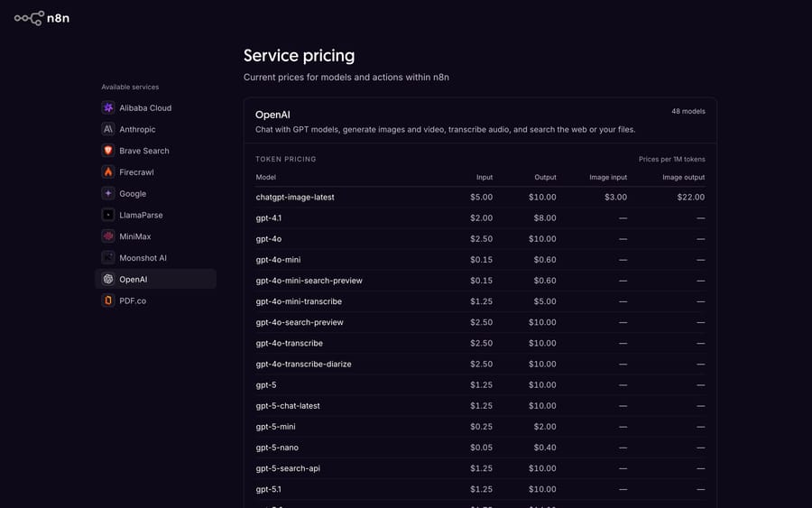812x508 pixels.
Task: Open Google service pricing
Action: (133, 194)
